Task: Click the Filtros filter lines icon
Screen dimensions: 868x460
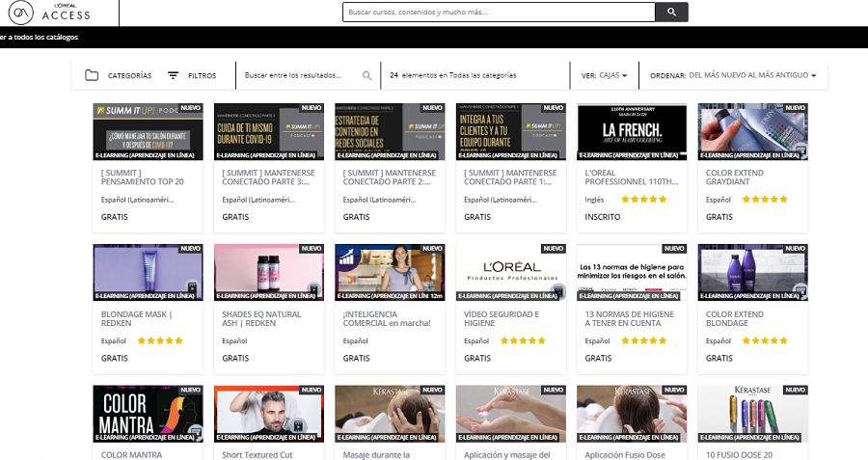Action: pyautogui.click(x=174, y=75)
